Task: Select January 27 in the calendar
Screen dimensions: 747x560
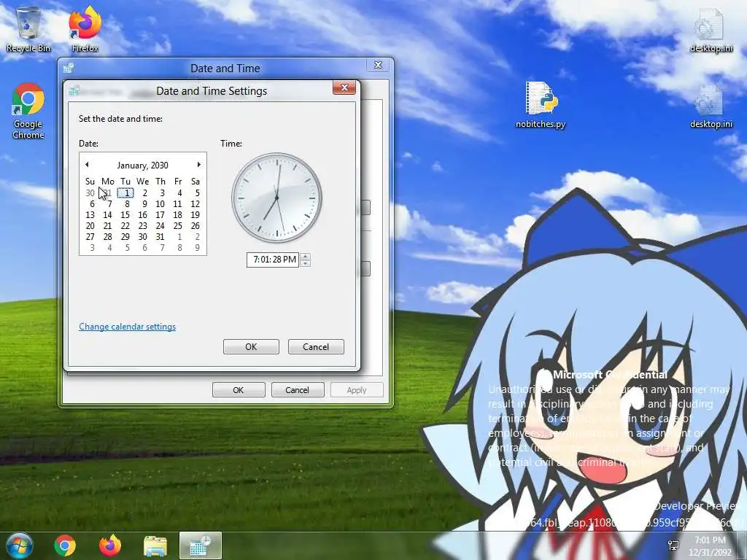Action: (90, 237)
